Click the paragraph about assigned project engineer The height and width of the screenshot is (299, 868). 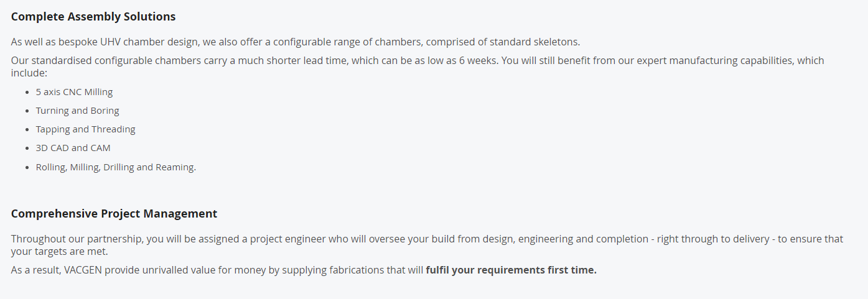pyautogui.click(x=427, y=245)
